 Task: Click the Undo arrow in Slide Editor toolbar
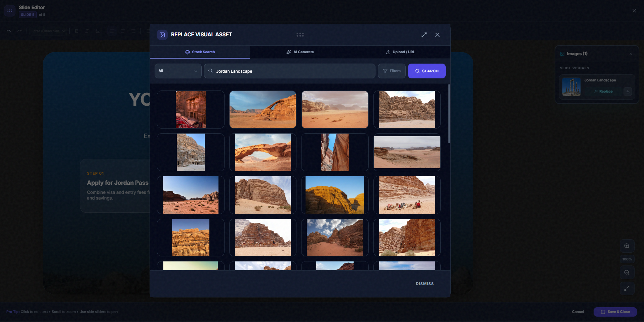point(9,31)
